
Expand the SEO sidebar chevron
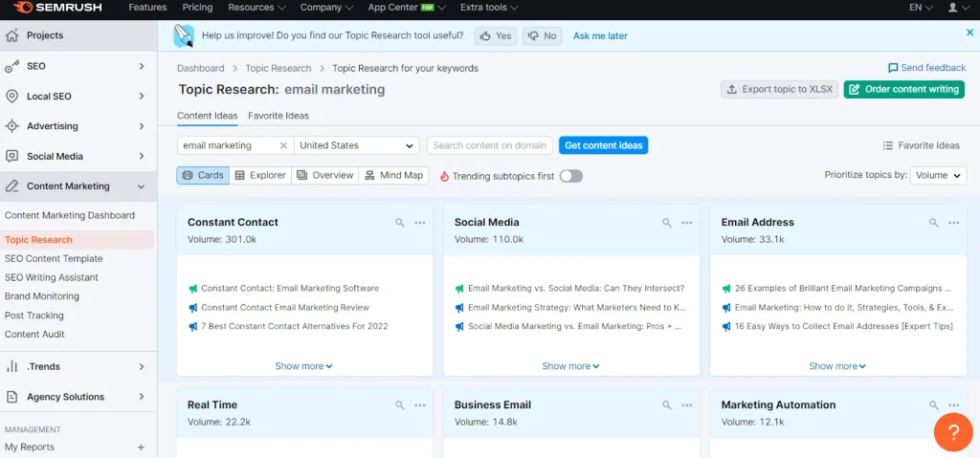point(142,66)
